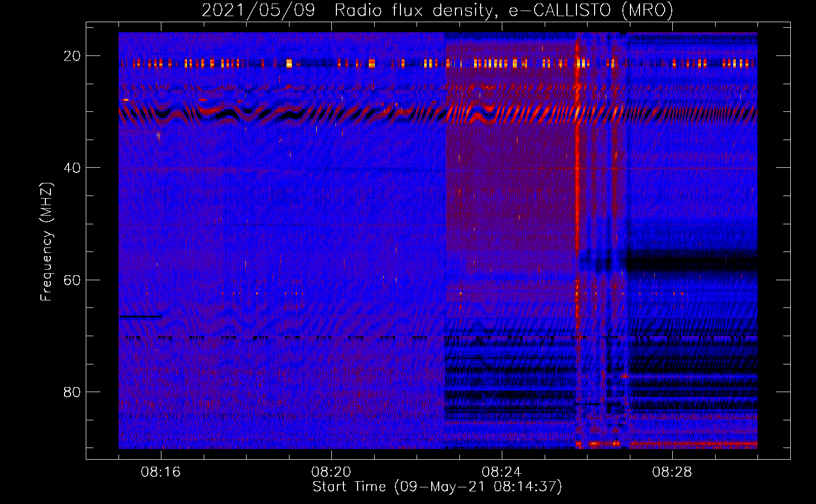
Task: Click the 08:28 time tick label
Action: click(x=672, y=472)
